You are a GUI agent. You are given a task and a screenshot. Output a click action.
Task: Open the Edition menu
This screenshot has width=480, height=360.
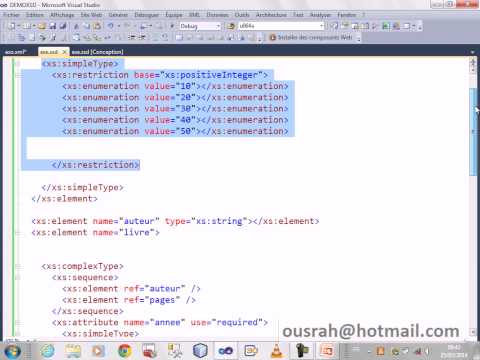35,15
